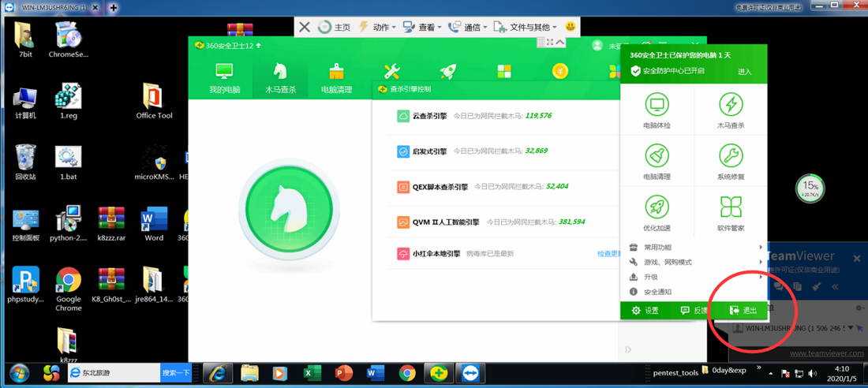
Task: Click the rocket optimization icon in 360 header
Action: tap(448, 71)
